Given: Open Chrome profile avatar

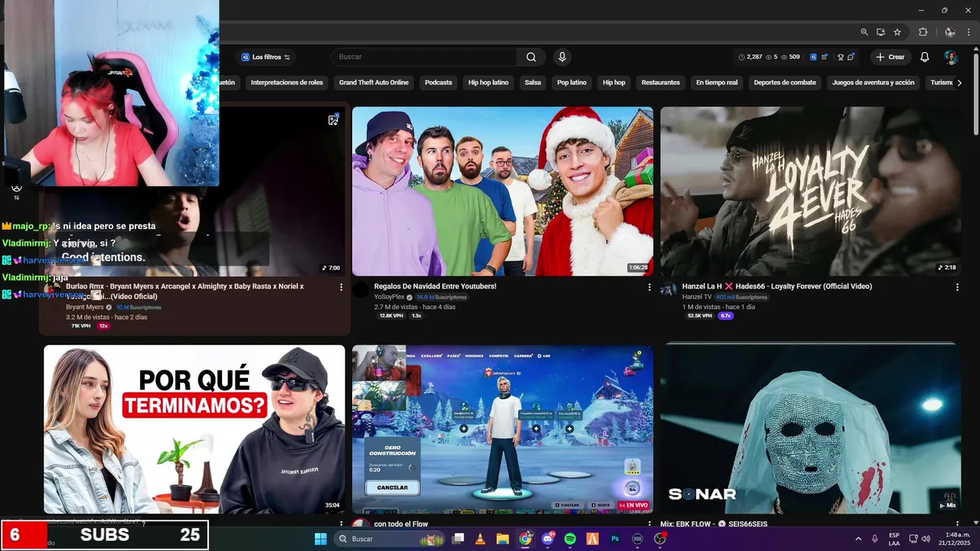Looking at the screenshot, I should tap(949, 32).
